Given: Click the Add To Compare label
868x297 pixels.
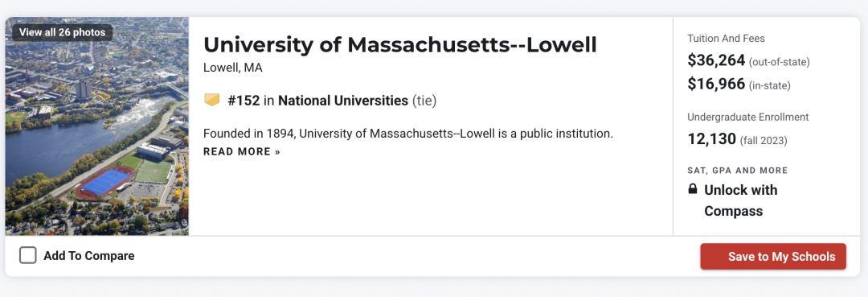Looking at the screenshot, I should [89, 256].
